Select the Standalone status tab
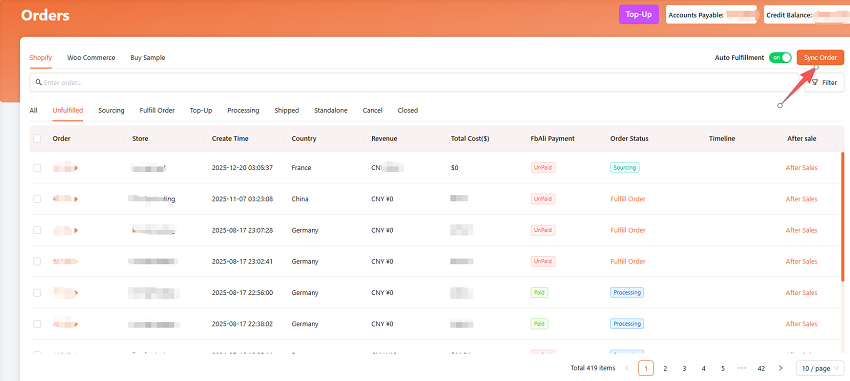This screenshot has height=381, width=850. click(x=331, y=111)
